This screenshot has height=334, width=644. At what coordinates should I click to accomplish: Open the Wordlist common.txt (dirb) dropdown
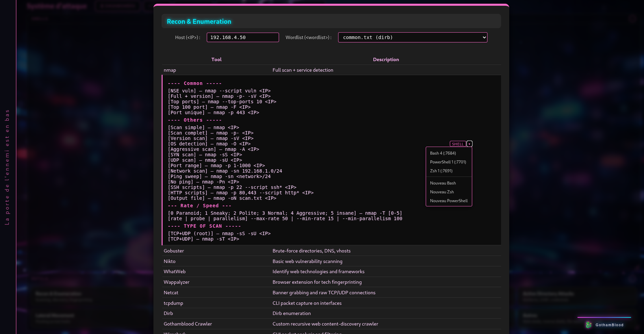point(413,37)
